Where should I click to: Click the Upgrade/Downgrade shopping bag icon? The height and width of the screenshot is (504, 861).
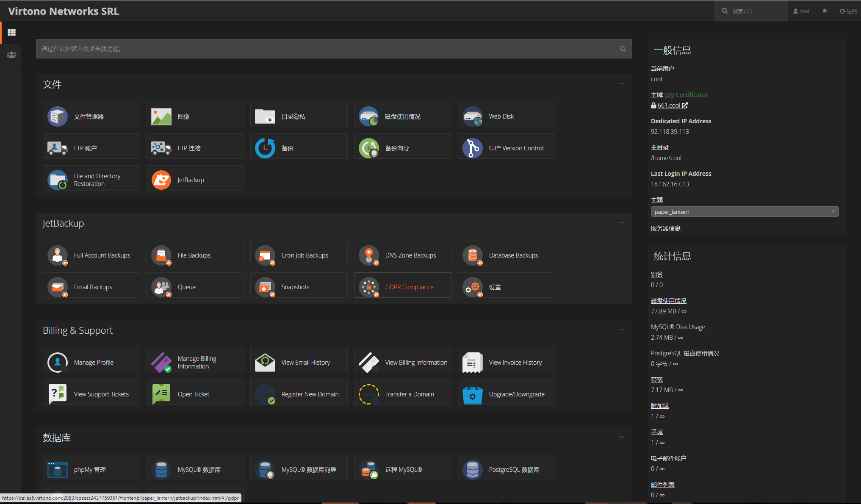(473, 394)
